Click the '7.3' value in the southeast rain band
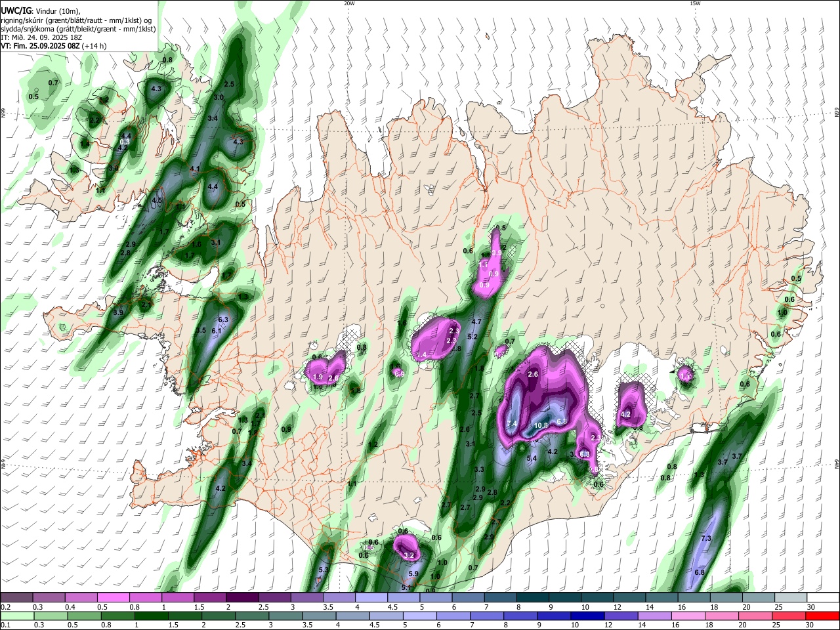 [706, 538]
